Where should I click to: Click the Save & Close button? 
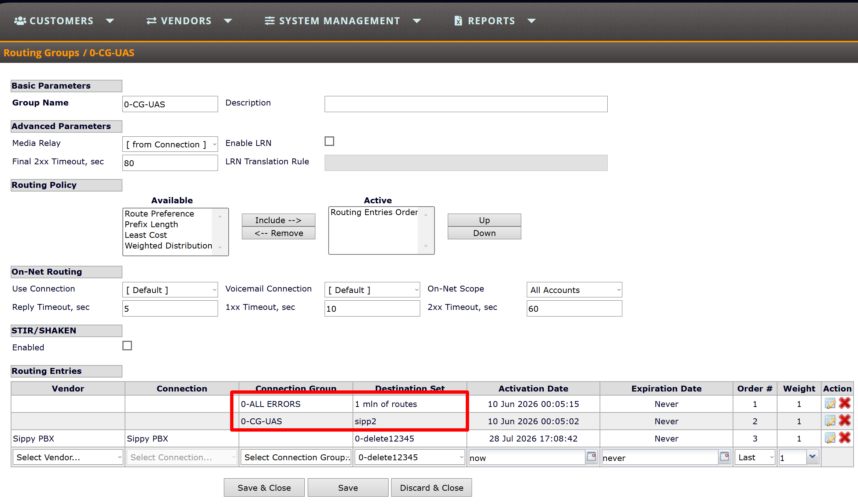(x=264, y=487)
